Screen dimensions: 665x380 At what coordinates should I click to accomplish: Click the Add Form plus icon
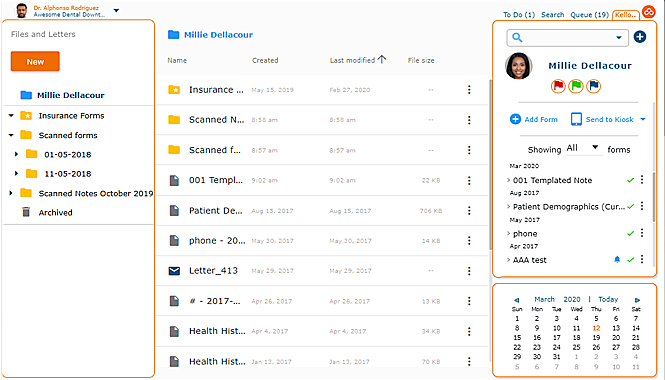click(x=515, y=119)
